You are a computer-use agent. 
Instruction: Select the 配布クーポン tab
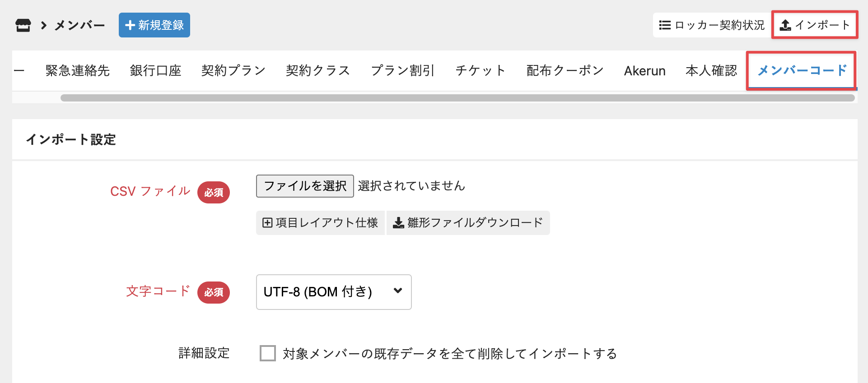tap(565, 71)
